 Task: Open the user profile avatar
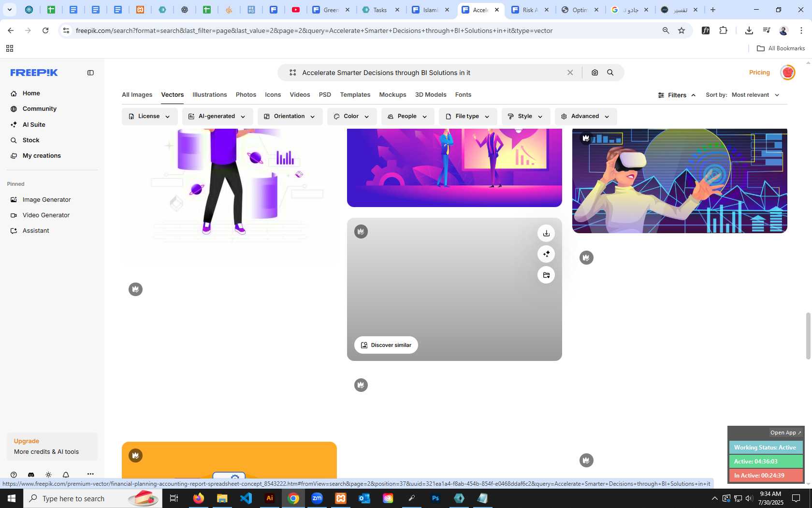(x=788, y=73)
